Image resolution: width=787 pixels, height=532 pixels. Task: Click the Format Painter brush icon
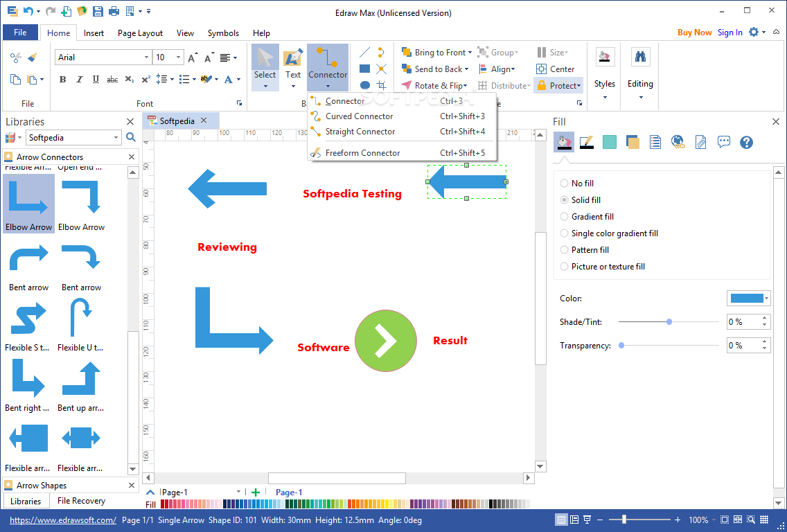(33, 57)
